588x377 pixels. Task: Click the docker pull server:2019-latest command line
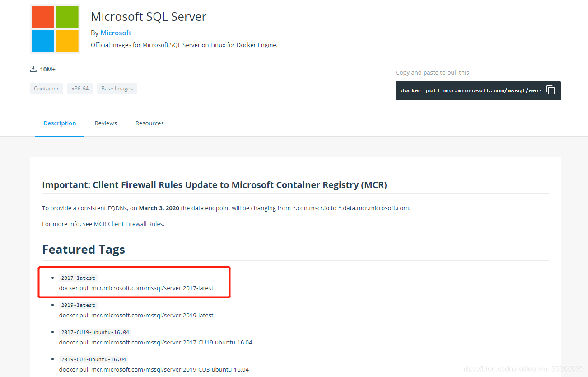pyautogui.click(x=136, y=315)
